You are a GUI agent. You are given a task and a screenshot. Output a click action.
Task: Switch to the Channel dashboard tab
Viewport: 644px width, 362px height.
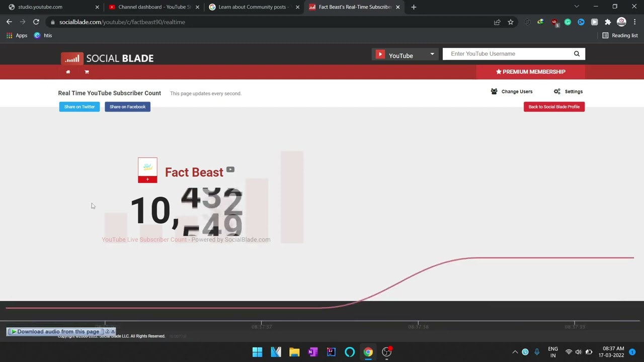click(x=153, y=7)
